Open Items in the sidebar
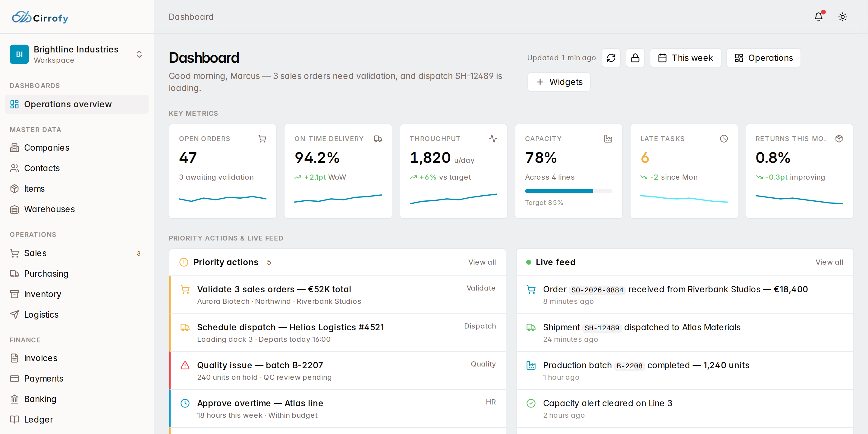 pyautogui.click(x=77, y=189)
